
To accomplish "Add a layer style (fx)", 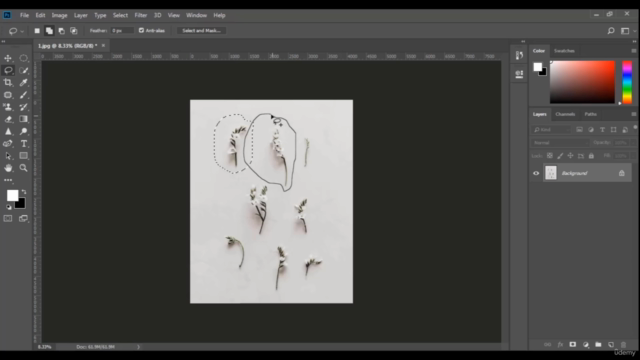I will tap(560, 345).
